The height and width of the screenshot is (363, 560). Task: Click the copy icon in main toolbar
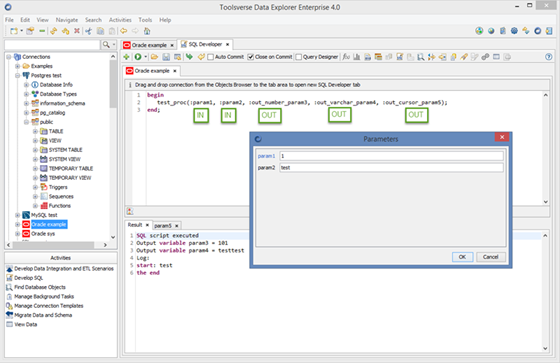click(100, 31)
